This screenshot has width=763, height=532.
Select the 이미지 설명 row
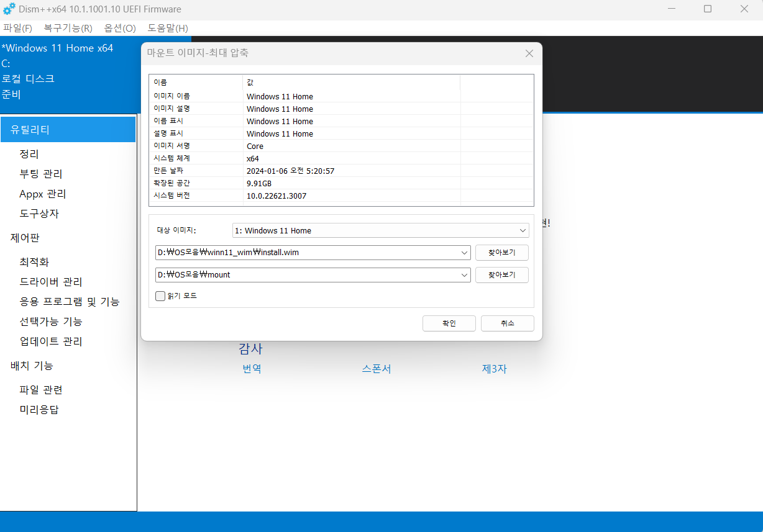pos(341,109)
